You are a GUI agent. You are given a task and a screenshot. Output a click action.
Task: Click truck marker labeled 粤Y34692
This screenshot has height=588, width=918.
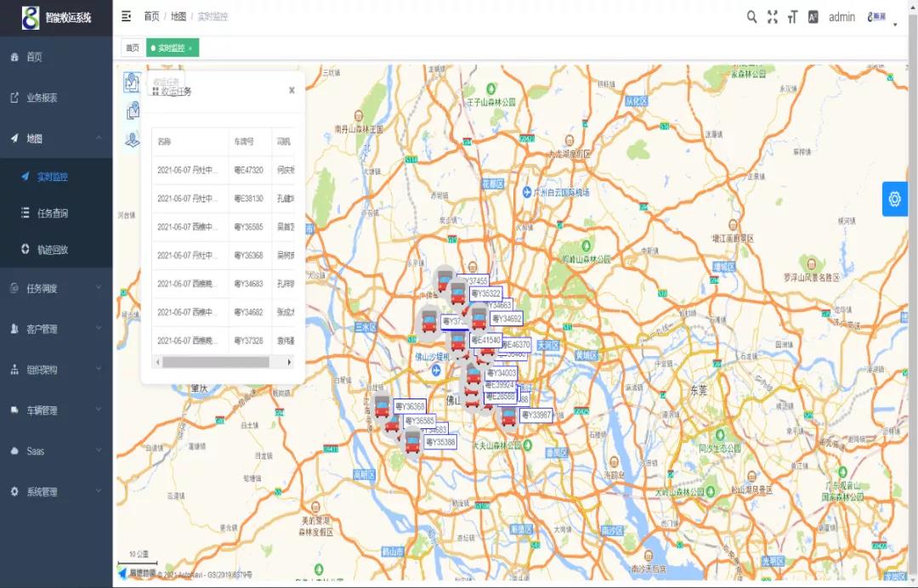pyautogui.click(x=479, y=319)
